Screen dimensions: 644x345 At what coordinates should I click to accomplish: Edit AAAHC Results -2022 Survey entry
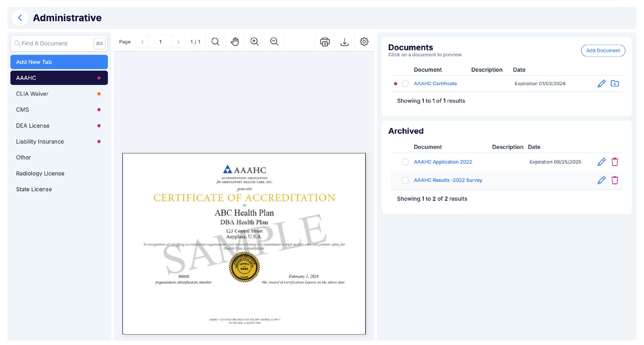(x=601, y=180)
